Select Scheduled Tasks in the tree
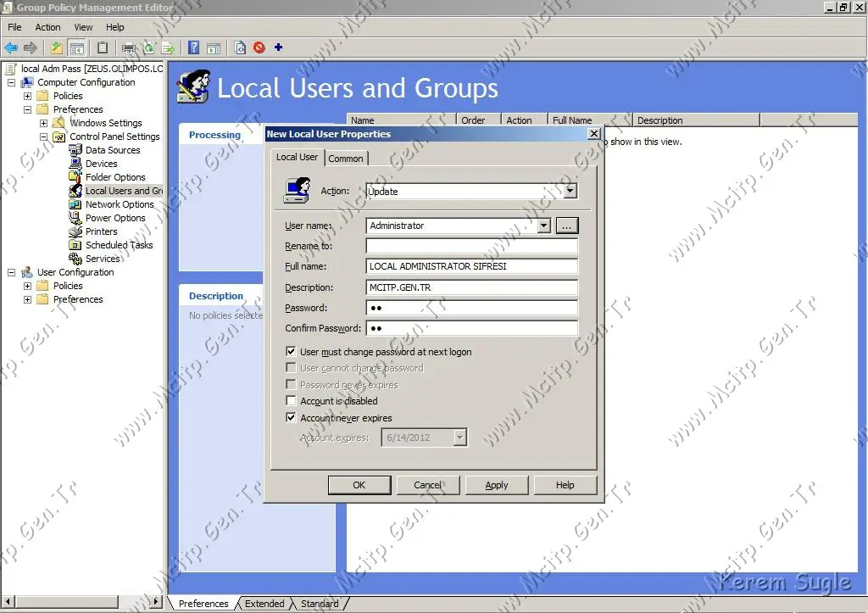The image size is (868, 613). point(119,245)
